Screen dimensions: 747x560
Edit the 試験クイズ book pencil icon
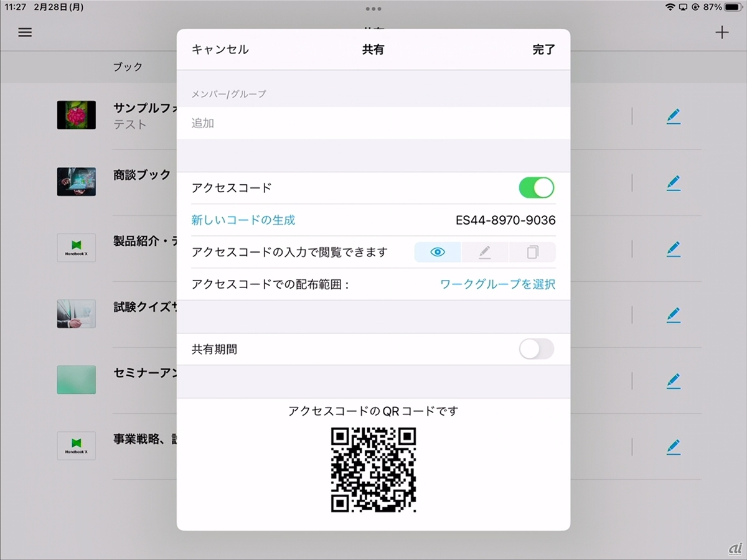[x=673, y=315]
